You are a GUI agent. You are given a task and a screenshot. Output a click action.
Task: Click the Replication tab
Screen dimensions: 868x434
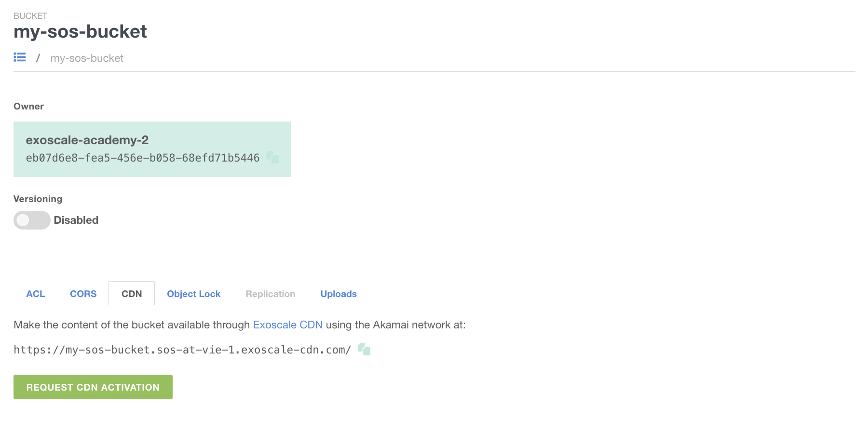click(x=270, y=294)
